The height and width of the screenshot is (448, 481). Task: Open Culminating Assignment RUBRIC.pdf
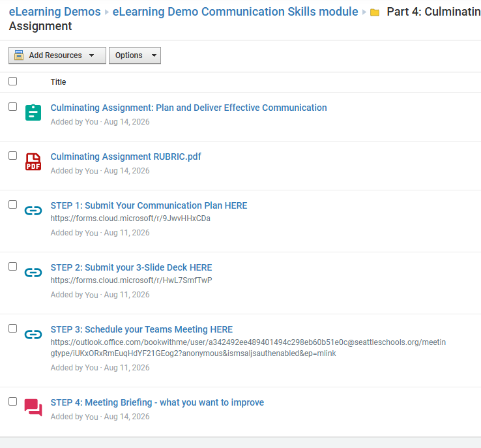pos(126,157)
